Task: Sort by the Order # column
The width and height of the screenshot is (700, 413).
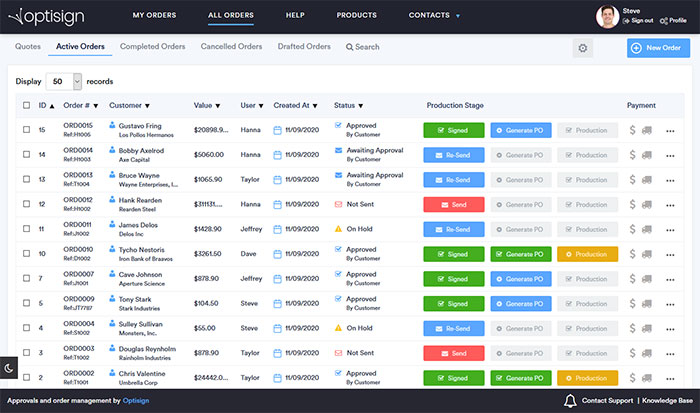Action: (80, 105)
